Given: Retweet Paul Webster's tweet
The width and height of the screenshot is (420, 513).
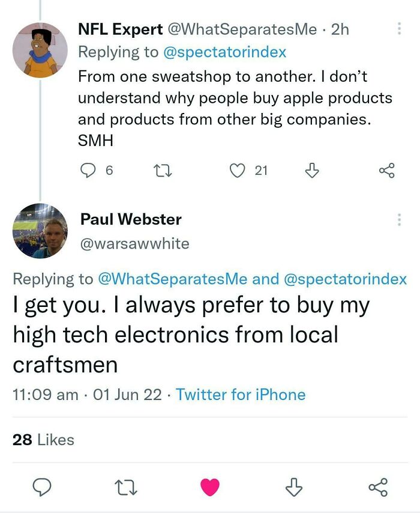Looking at the screenshot, I should point(125,487).
